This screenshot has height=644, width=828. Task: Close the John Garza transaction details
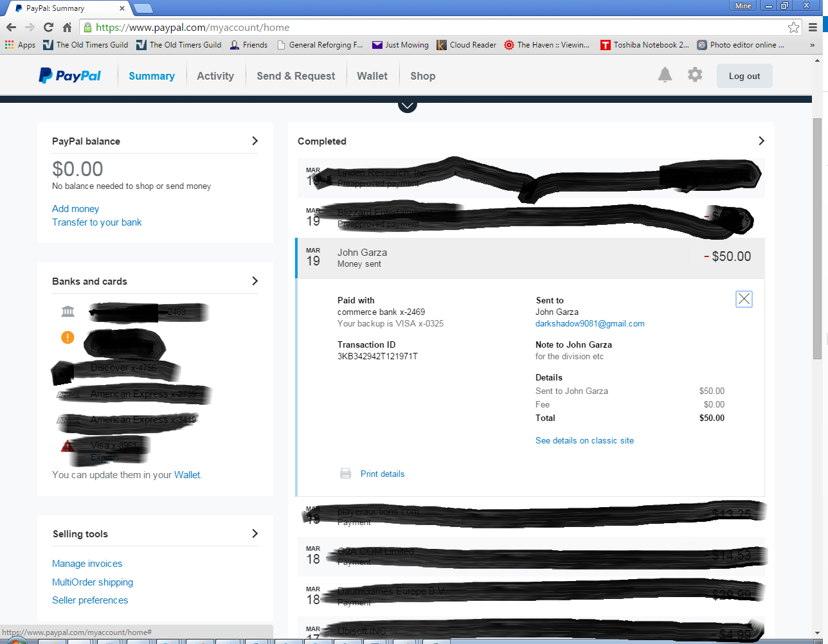[744, 299]
